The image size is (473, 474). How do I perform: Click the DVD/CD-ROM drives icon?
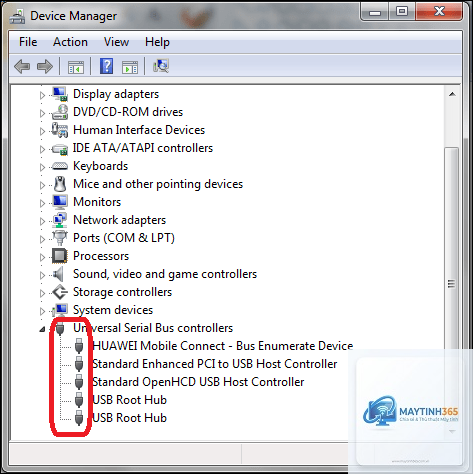coord(60,112)
